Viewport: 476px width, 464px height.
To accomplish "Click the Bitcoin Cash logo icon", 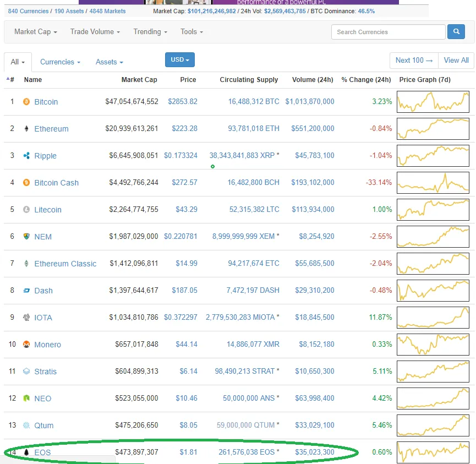I will click(26, 183).
